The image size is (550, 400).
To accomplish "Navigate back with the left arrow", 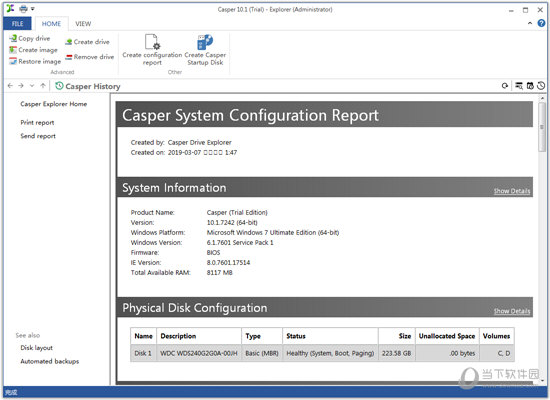I will 10,86.
